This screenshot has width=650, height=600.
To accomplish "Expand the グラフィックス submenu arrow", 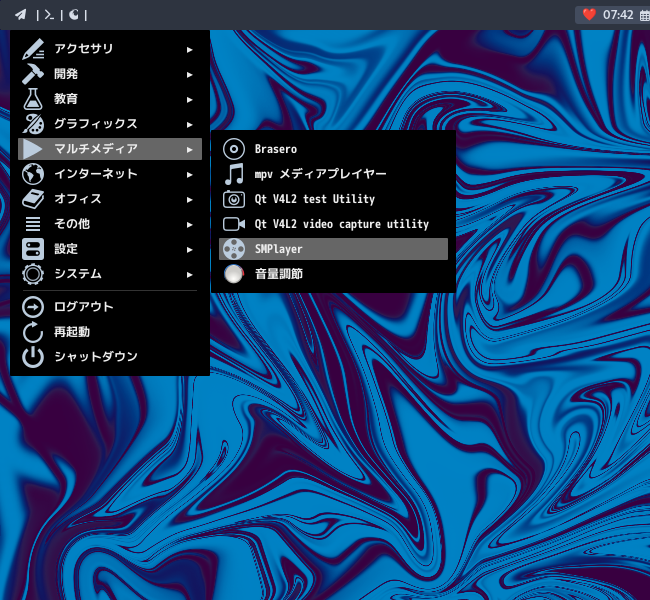I will click(x=189, y=124).
